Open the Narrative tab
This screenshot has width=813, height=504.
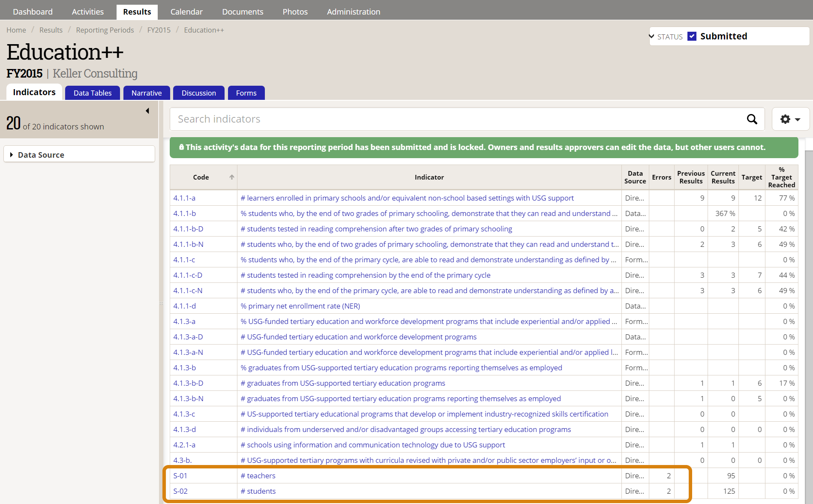[147, 93]
